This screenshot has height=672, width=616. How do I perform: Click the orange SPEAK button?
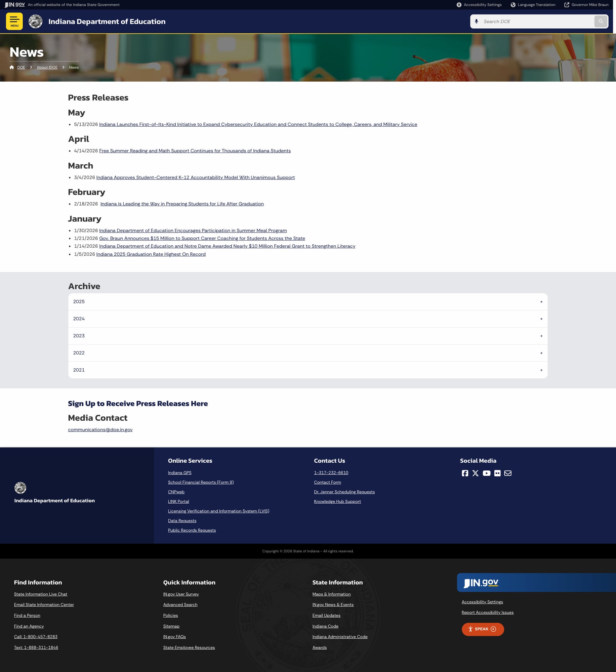tap(483, 629)
